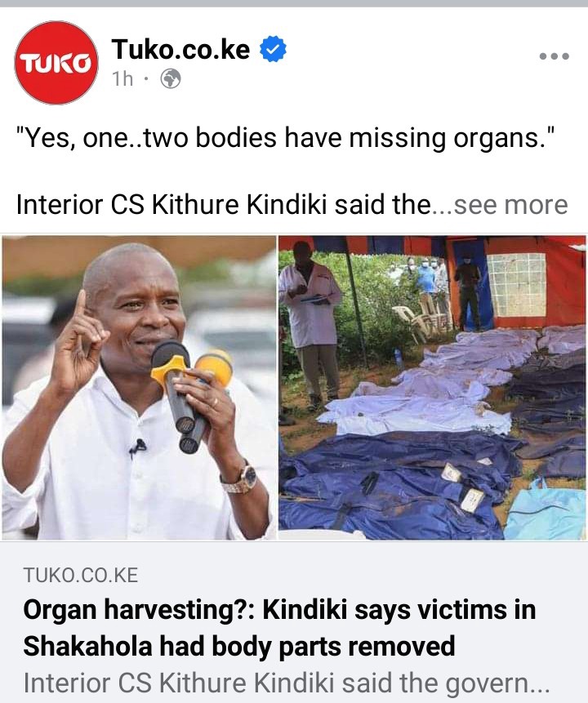Tap the blue verified badge
The height and width of the screenshot is (703, 588).
tap(273, 49)
